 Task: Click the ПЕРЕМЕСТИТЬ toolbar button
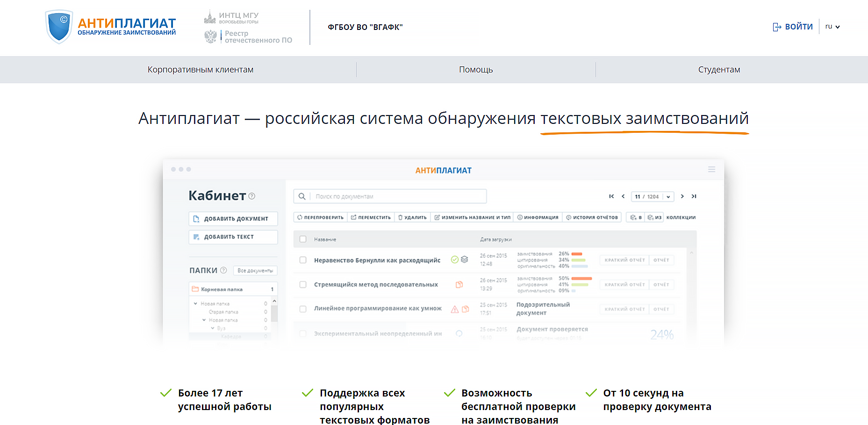(x=371, y=217)
